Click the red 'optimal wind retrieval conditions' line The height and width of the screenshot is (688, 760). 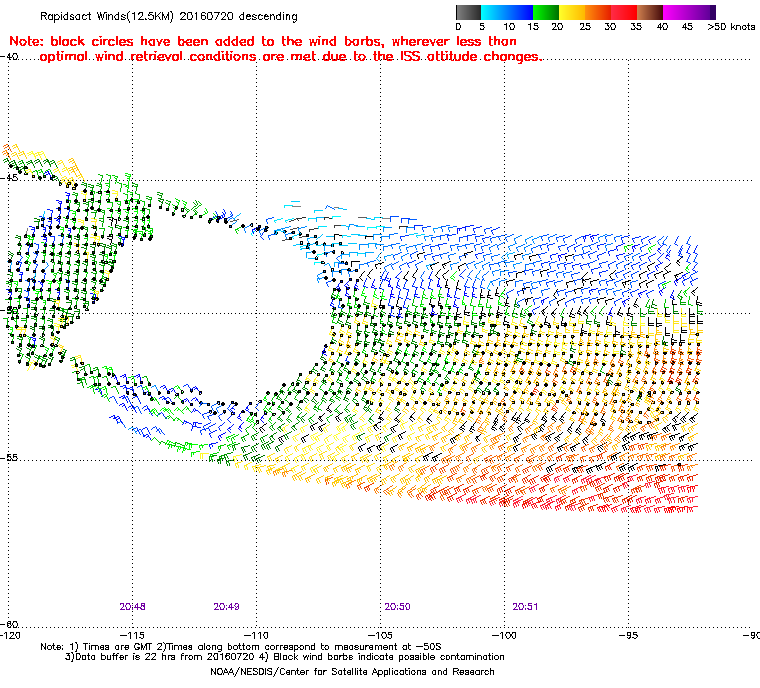click(290, 57)
